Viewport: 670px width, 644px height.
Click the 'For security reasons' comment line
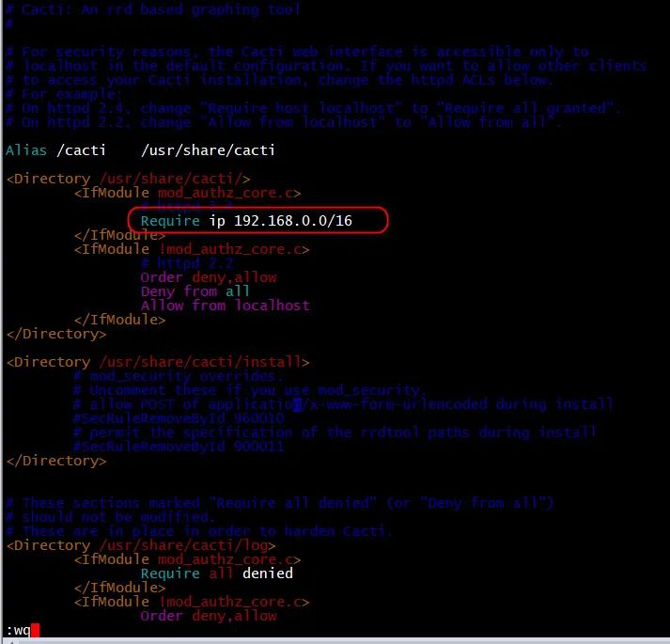point(298,52)
